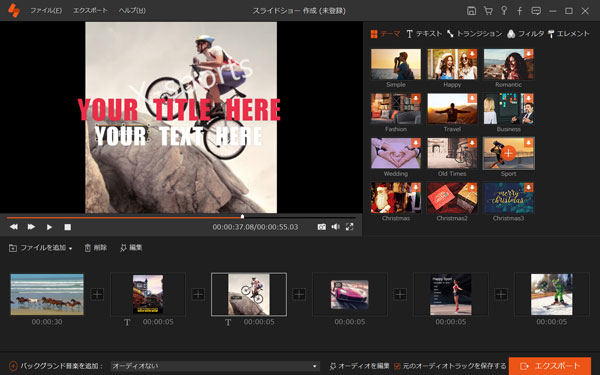Download the Christmas3 theme via arrow badge
The image size is (600, 375).
click(528, 188)
